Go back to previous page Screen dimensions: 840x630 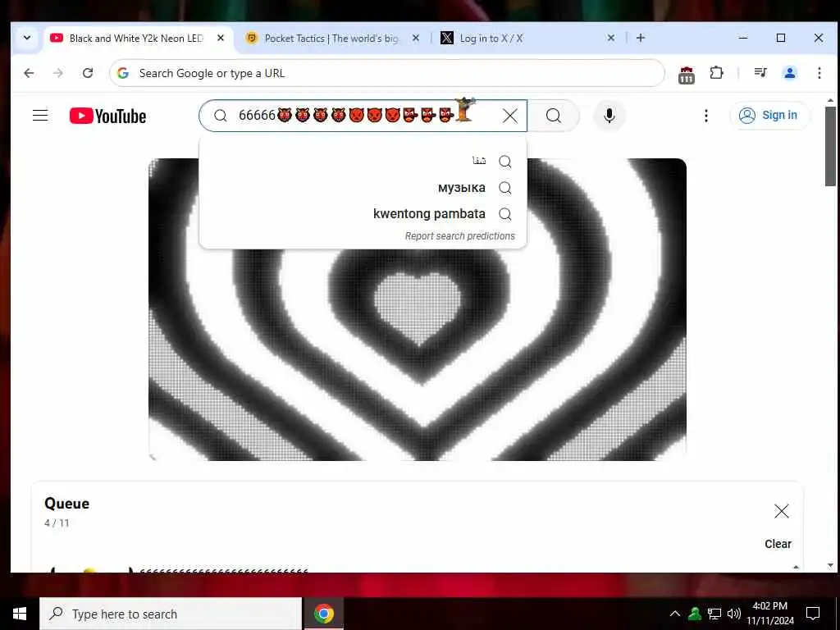tap(29, 73)
